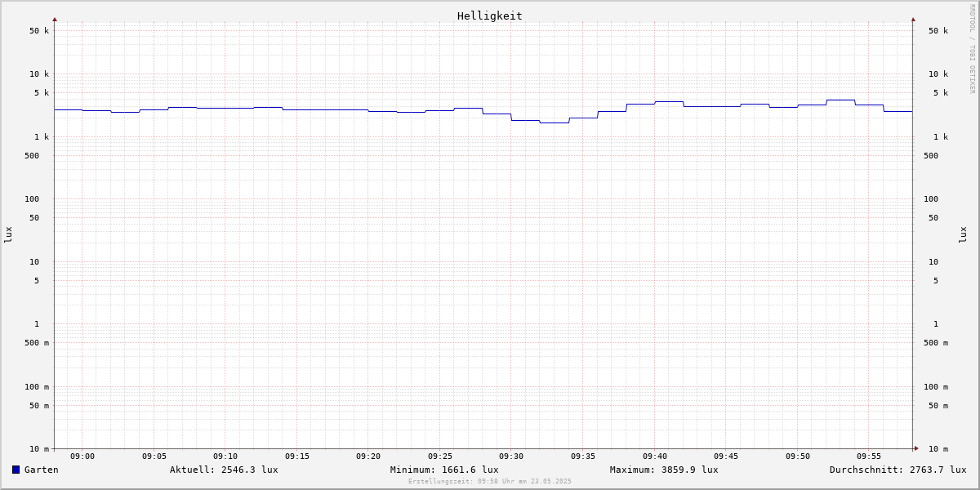
Task: Click the 09:10 time axis label
Action: click(225, 457)
